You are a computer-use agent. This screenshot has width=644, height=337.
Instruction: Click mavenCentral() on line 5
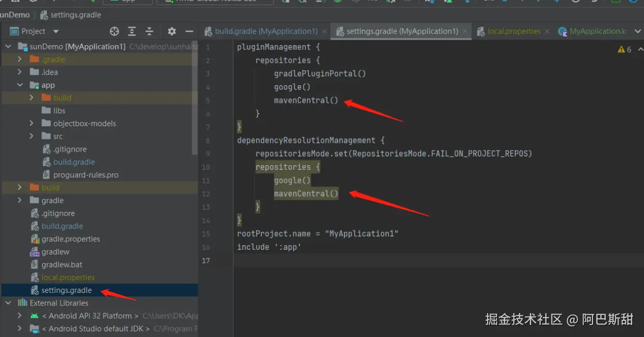coord(306,100)
